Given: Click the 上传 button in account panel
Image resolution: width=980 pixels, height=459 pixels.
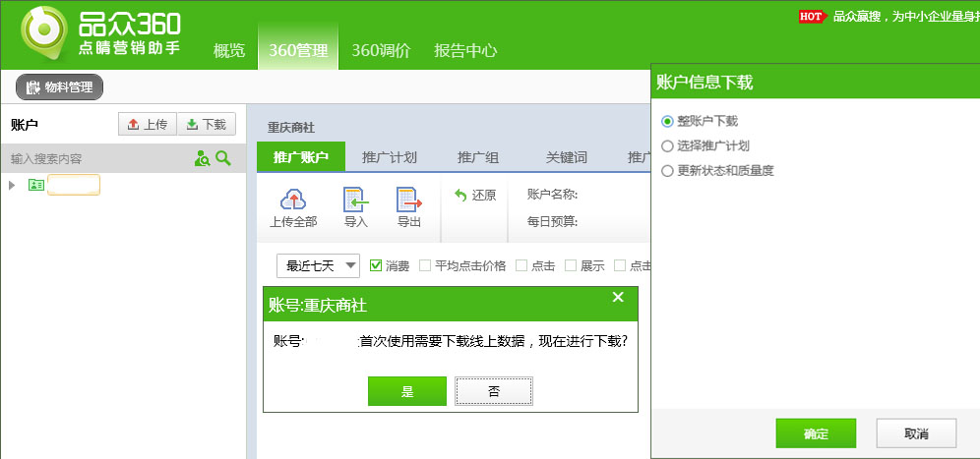Looking at the screenshot, I should point(148,124).
